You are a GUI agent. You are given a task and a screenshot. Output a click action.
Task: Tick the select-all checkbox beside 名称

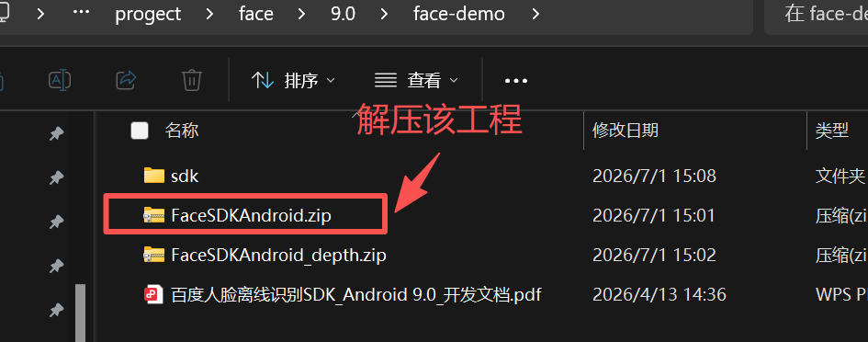tap(140, 131)
